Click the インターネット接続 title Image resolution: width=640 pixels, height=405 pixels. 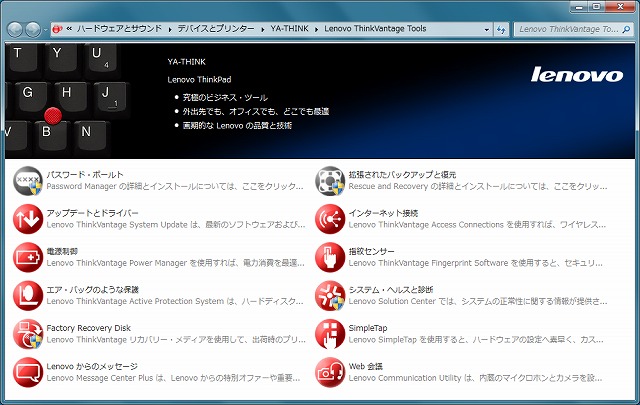tap(383, 213)
